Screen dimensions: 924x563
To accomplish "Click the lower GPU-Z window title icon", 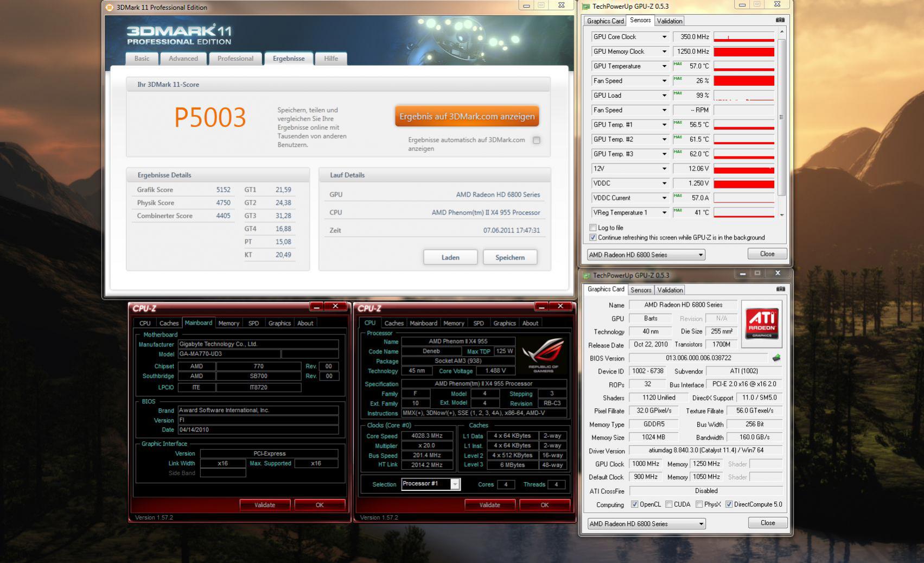I will pos(587,275).
